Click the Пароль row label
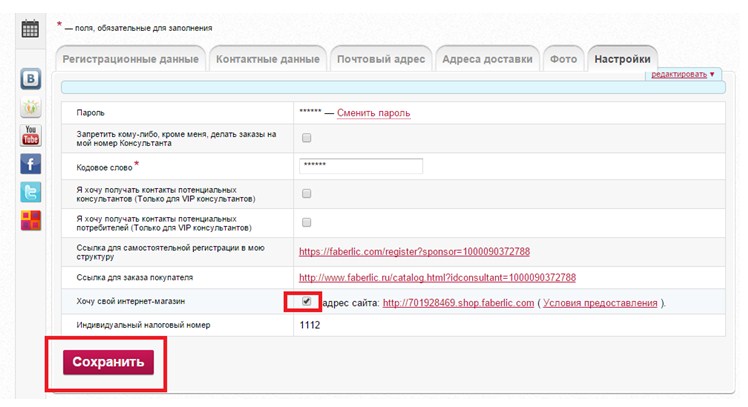 click(x=90, y=113)
